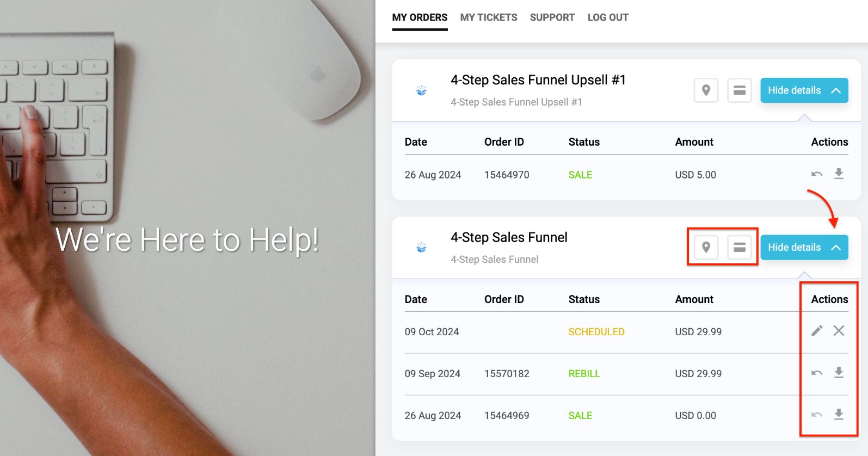Screen dimensions: 868x456
Task: Click the 09 Sep 2024 date
Action: (432, 374)
